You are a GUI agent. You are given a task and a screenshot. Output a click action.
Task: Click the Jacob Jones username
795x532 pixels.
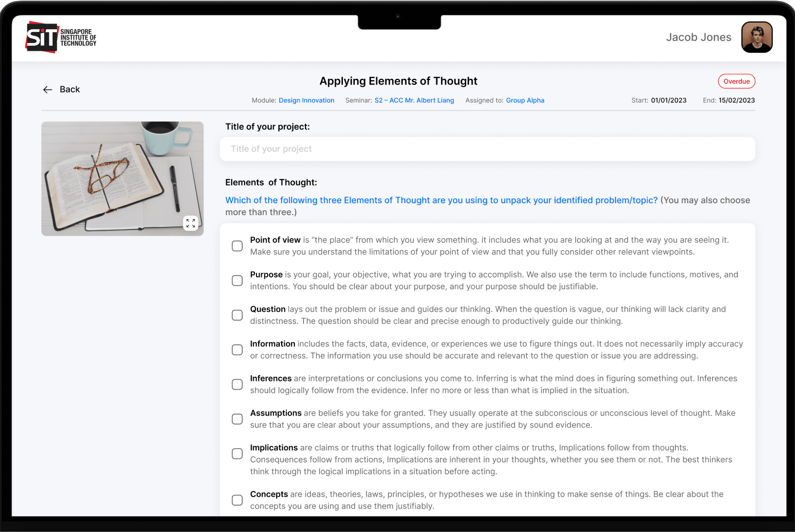tap(698, 37)
